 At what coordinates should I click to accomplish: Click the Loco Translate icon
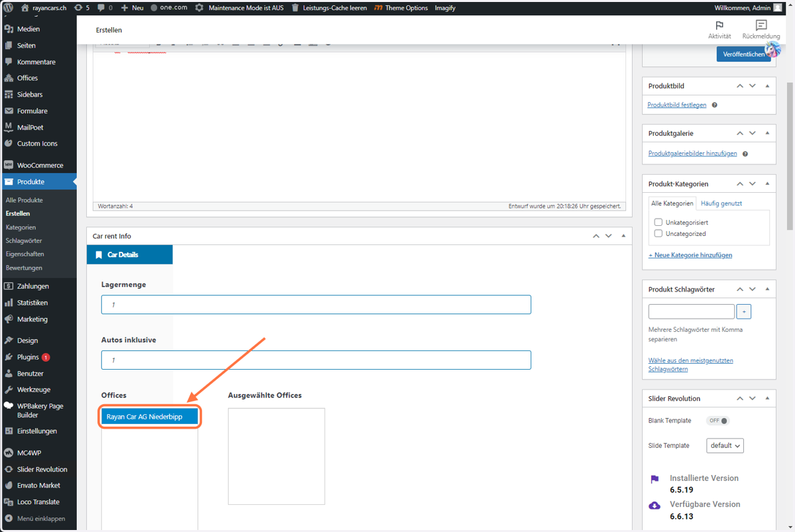point(9,502)
